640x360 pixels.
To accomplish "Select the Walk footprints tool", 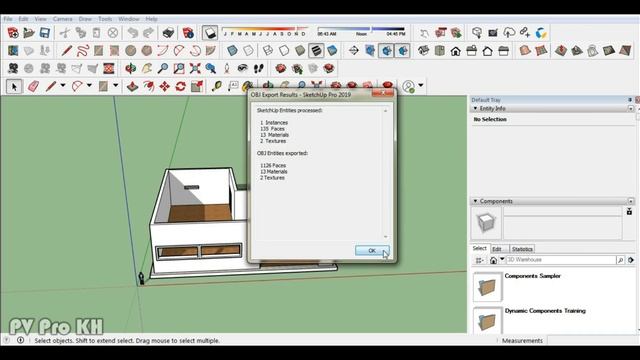I will coord(259,68).
